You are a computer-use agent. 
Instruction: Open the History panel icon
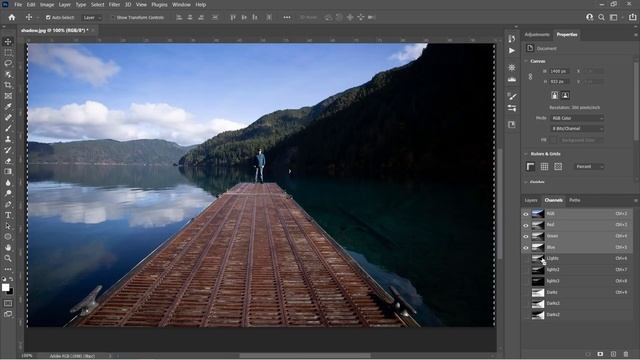pyautogui.click(x=512, y=38)
